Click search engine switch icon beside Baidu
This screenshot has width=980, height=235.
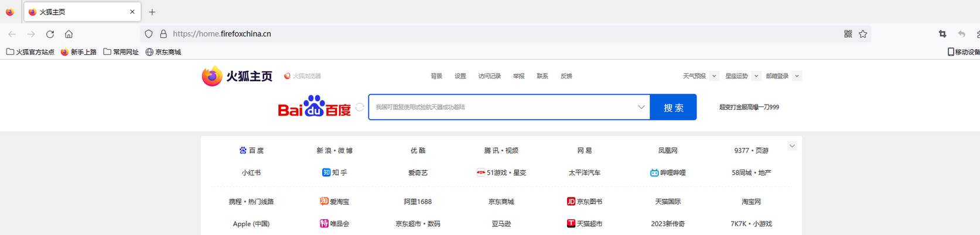(x=360, y=107)
